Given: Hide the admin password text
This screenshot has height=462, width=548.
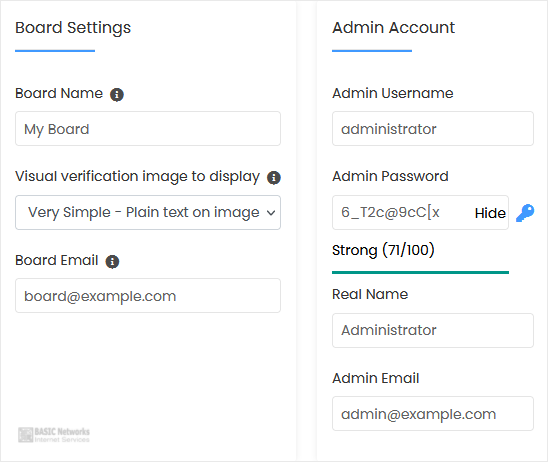Looking at the screenshot, I should coord(490,213).
